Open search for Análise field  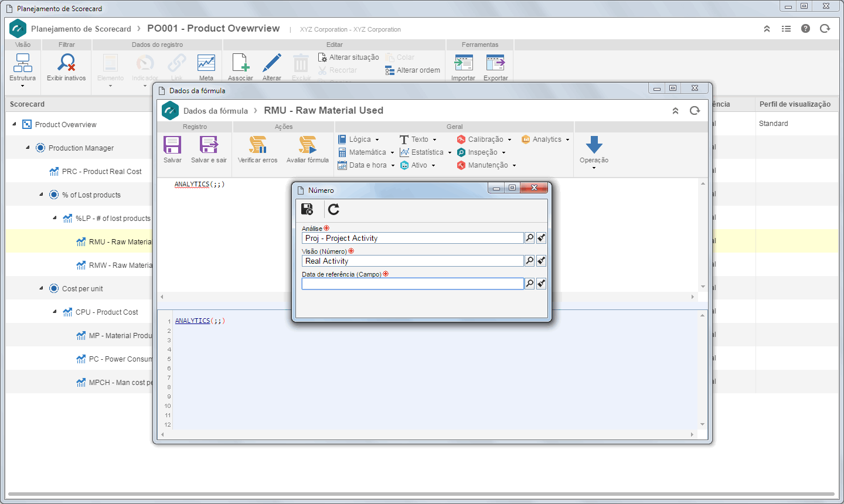530,238
